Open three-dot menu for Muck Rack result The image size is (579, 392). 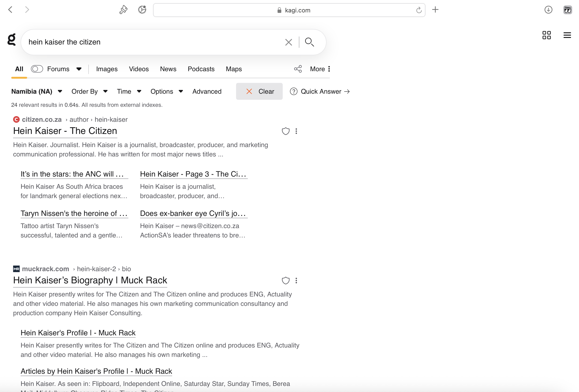coord(296,281)
